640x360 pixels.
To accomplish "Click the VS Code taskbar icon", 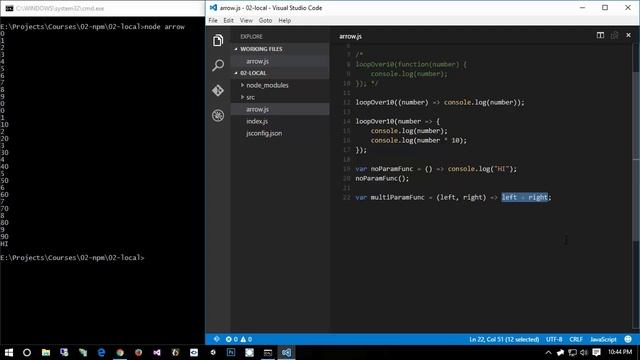I will [x=286, y=352].
